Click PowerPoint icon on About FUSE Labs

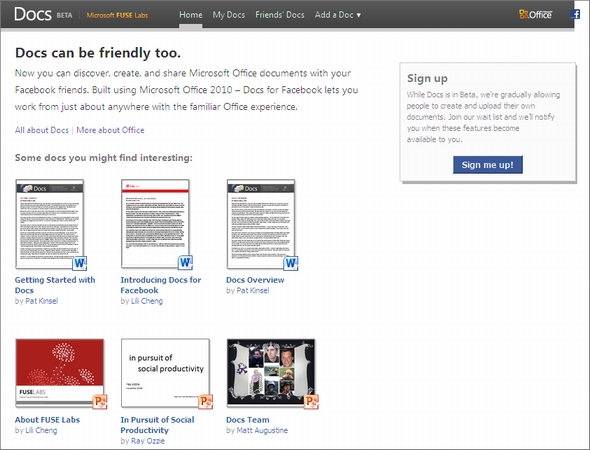pos(100,401)
